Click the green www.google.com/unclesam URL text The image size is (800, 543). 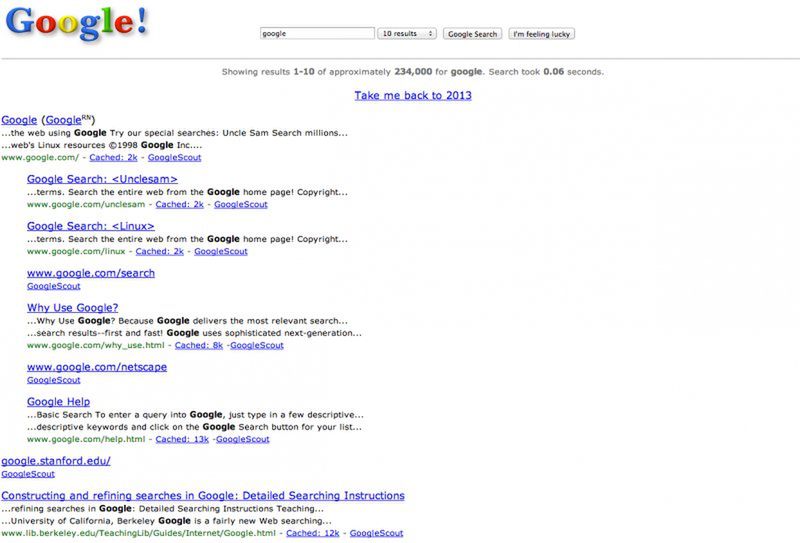tap(86, 204)
